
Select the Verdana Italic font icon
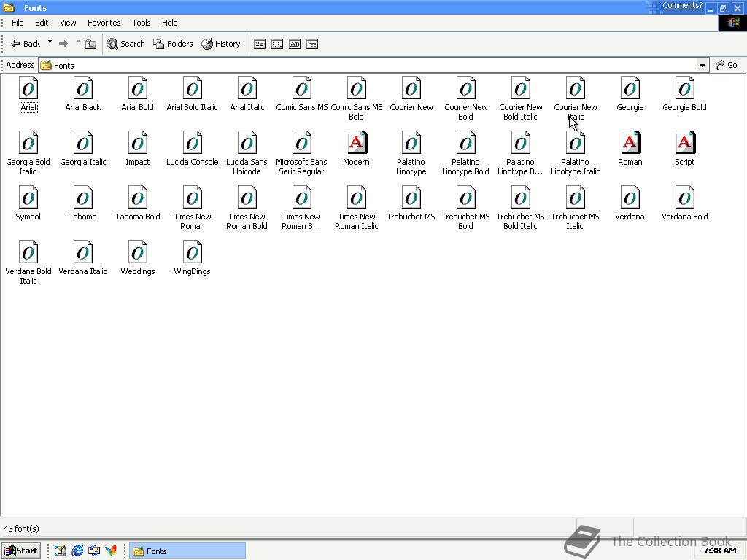[83, 252]
